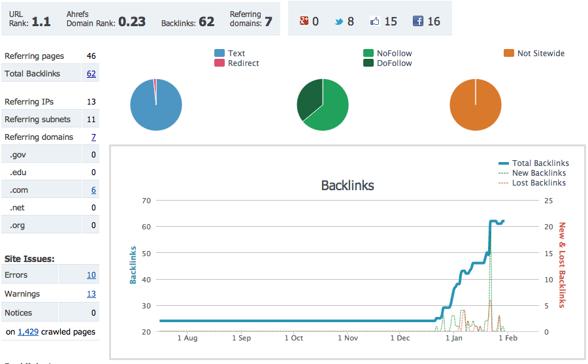Click the NoFollow/DoFollow pie chart
This screenshot has height=364, width=588.
[x=323, y=105]
